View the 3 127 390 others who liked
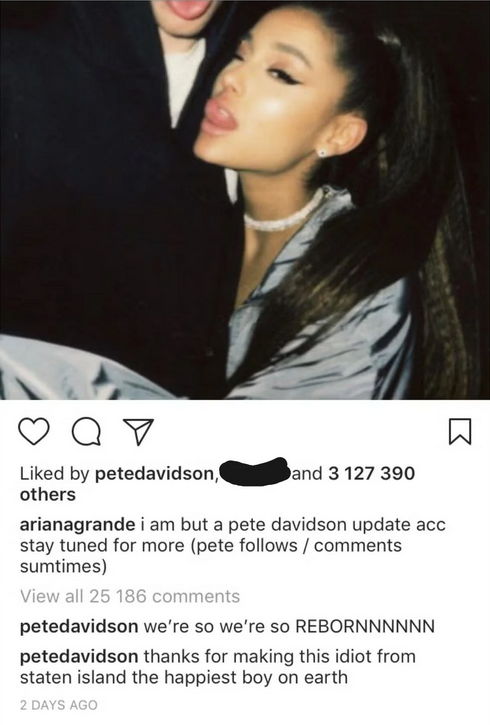Image resolution: width=490 pixels, height=725 pixels. tap(372, 473)
